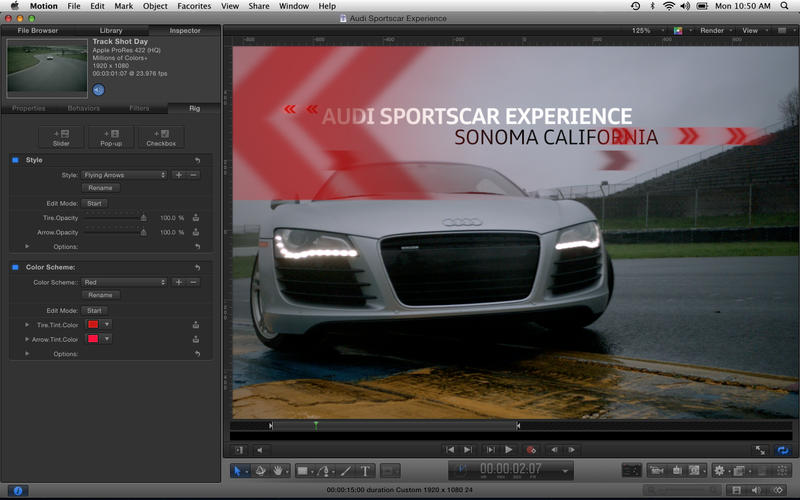Toggle the Style widget blue checkbox
Screen dimensions: 800x500
(15, 160)
